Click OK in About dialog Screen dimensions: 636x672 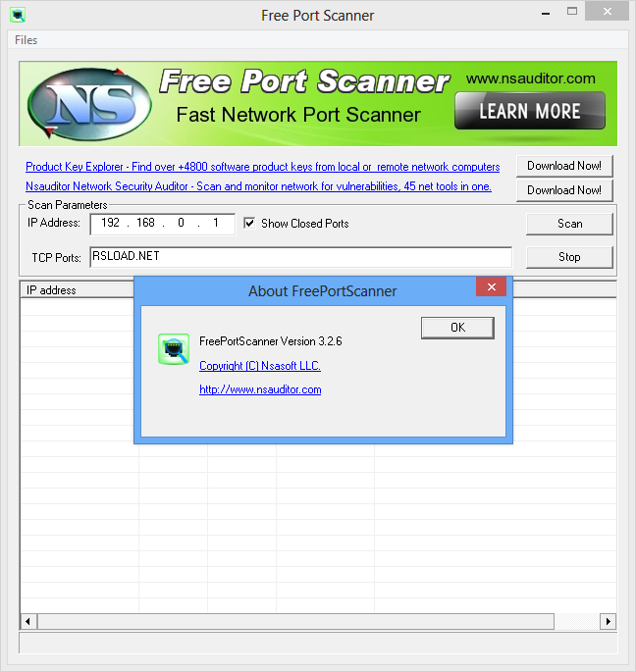(457, 328)
